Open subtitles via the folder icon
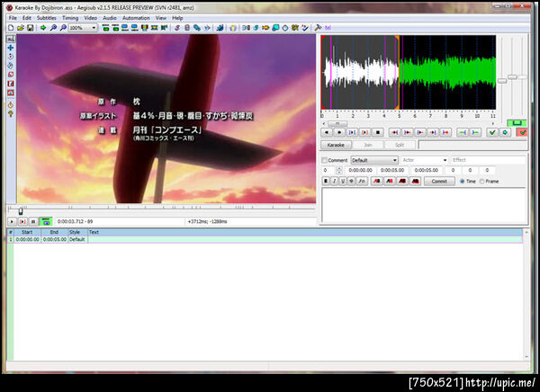The width and height of the screenshot is (540, 392). [x=21, y=28]
